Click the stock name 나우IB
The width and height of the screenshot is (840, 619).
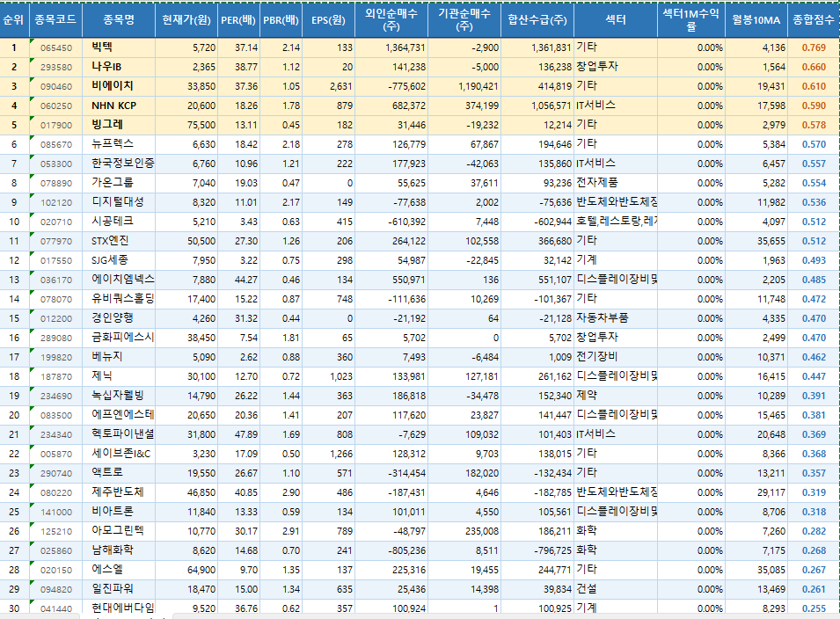click(x=106, y=67)
